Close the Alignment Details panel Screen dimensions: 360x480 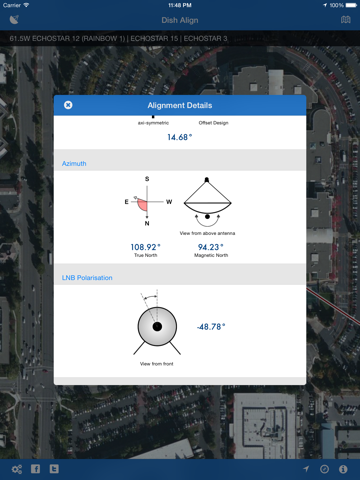click(68, 105)
